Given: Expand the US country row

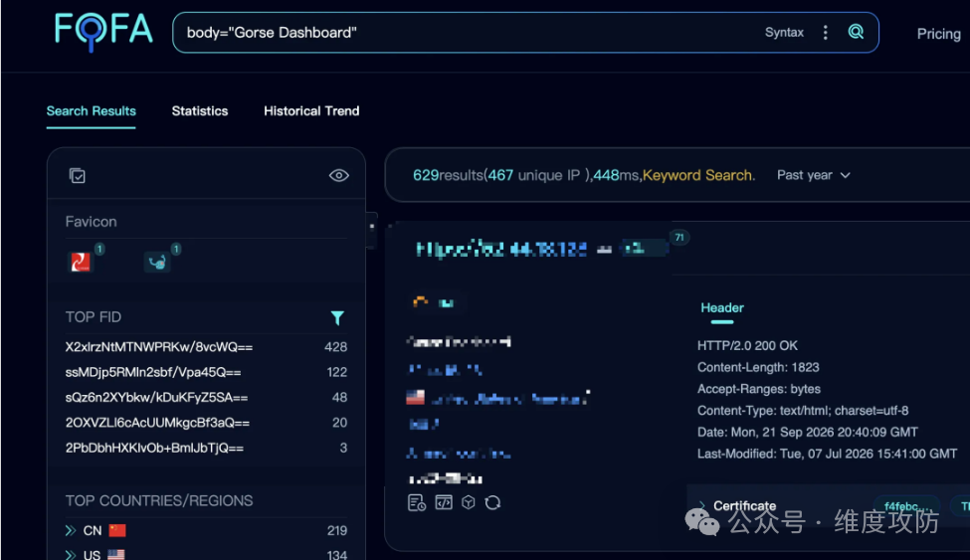Looking at the screenshot, I should 71,554.
